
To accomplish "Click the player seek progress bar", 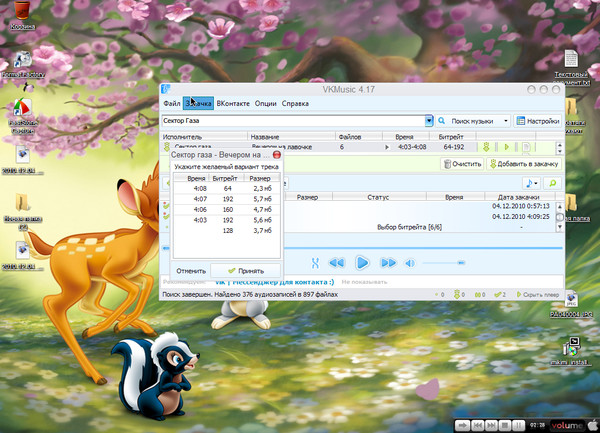I will tap(364, 248).
